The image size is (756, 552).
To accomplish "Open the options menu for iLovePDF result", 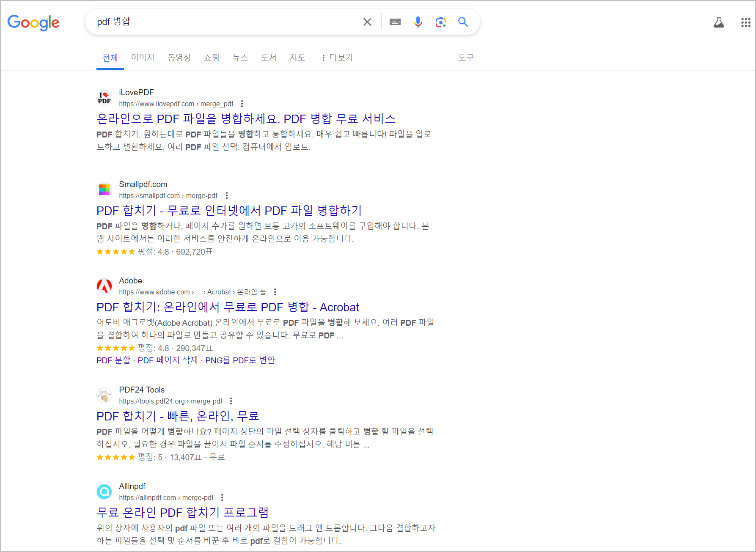I will (242, 104).
